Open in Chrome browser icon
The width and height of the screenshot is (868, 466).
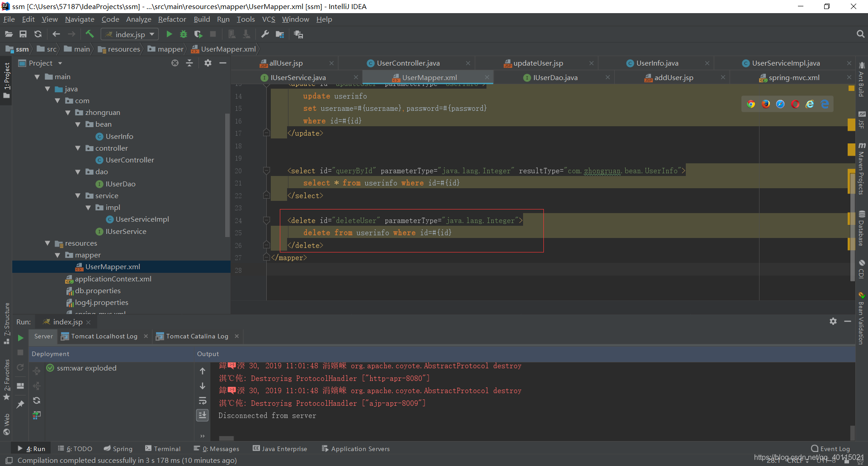click(x=751, y=105)
